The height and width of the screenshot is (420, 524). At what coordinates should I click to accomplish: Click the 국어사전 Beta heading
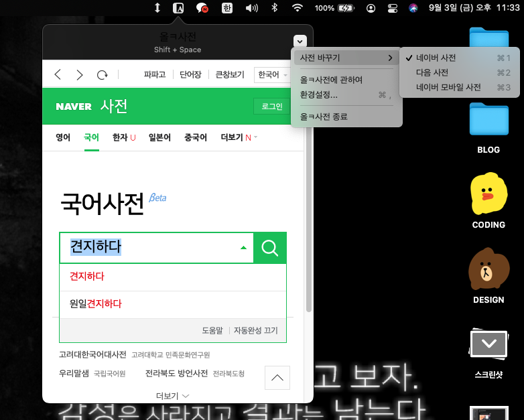coord(113,203)
